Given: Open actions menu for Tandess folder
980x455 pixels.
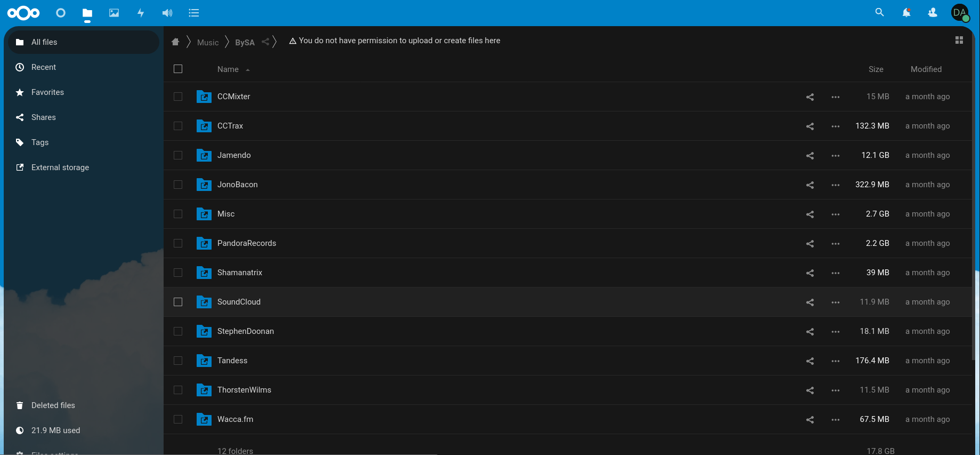Looking at the screenshot, I should [835, 361].
